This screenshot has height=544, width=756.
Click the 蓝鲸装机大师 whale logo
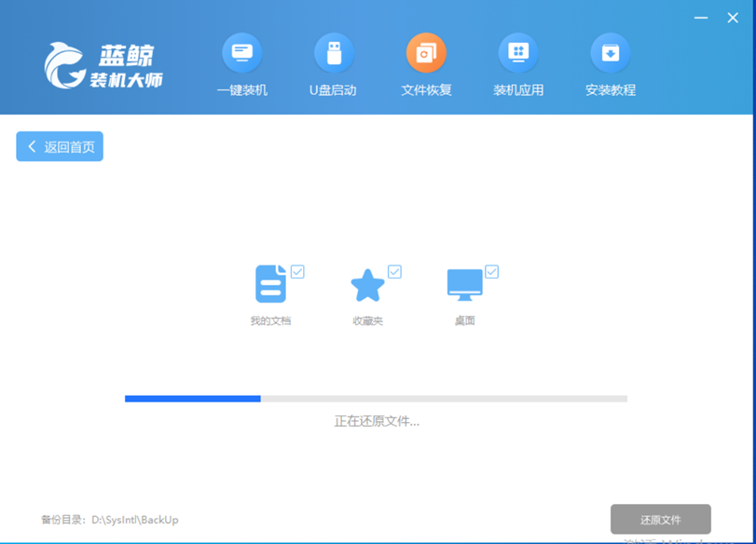pyautogui.click(x=63, y=65)
